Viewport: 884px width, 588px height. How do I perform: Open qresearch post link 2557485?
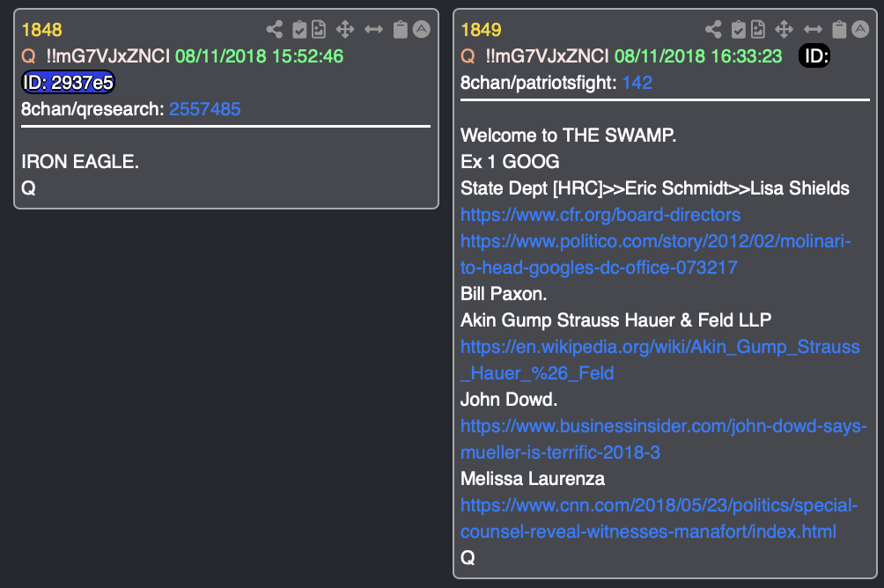[204, 109]
